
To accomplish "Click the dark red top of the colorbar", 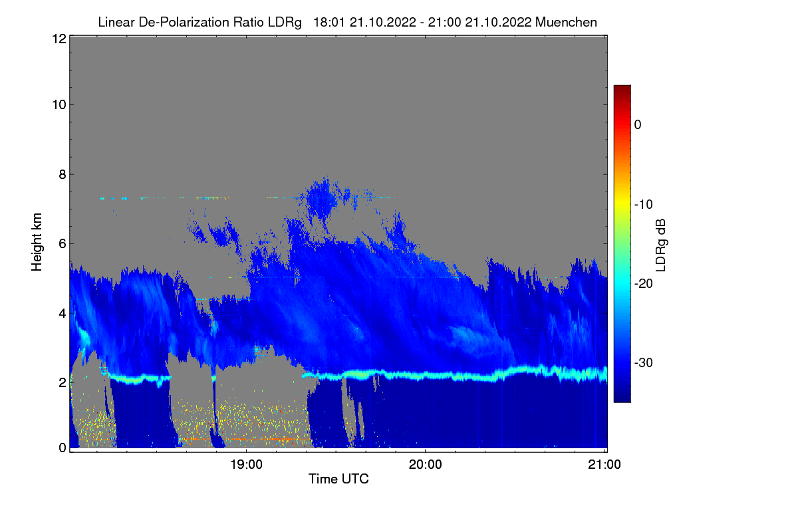I will pyautogui.click(x=622, y=90).
